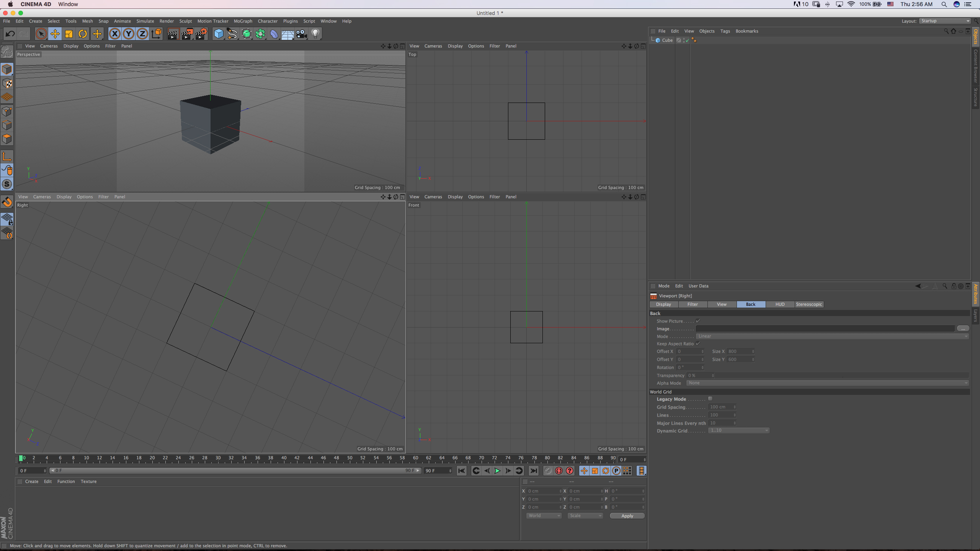Image resolution: width=980 pixels, height=551 pixels.
Task: Go to start of animation
Action: [x=462, y=471]
